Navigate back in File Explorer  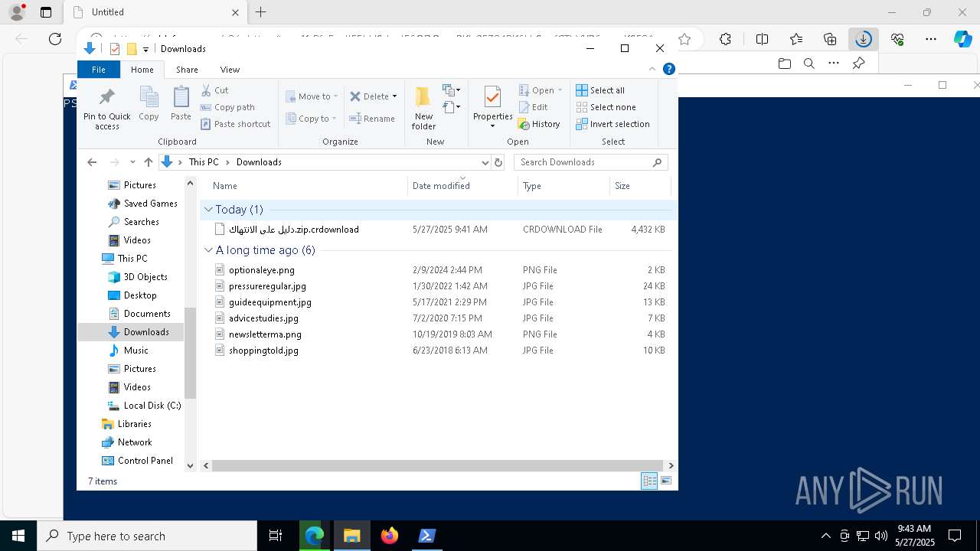coord(92,162)
